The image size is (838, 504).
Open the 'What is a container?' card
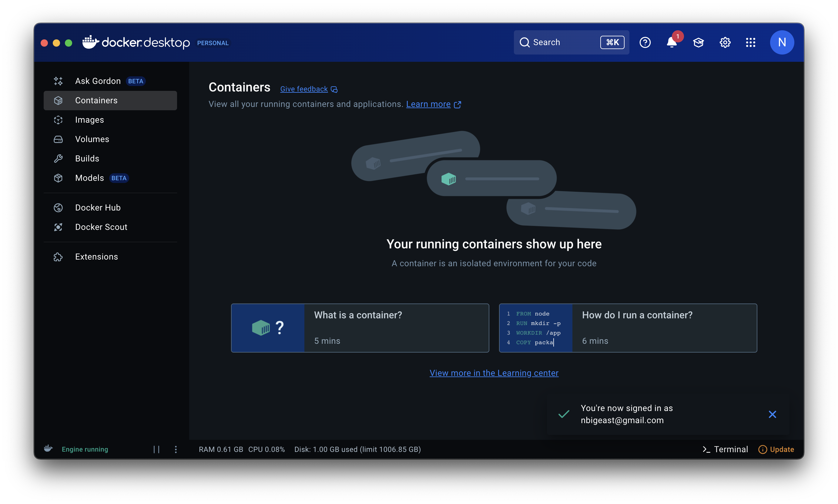(x=360, y=328)
